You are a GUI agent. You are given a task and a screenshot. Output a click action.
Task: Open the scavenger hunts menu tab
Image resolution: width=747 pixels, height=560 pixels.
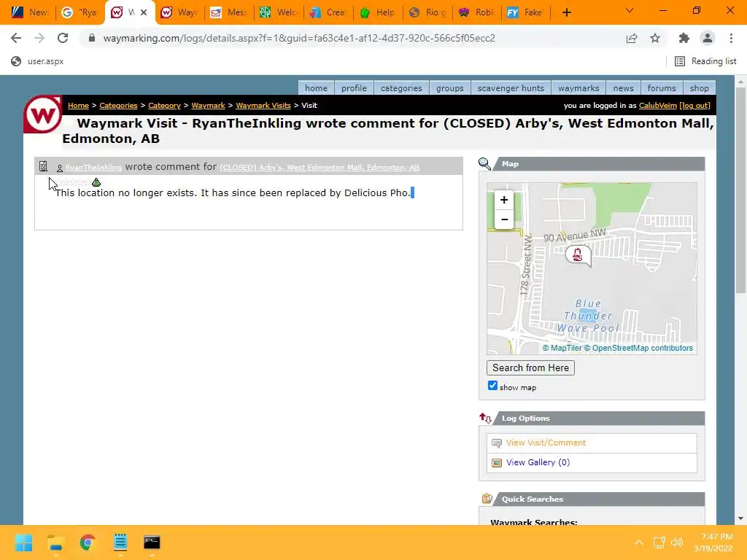point(511,88)
